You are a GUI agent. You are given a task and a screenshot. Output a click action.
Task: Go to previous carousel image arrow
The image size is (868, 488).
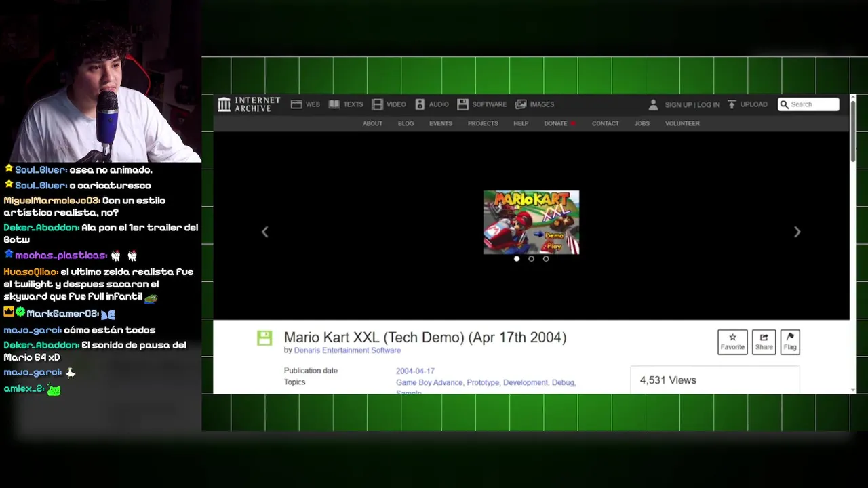point(265,232)
